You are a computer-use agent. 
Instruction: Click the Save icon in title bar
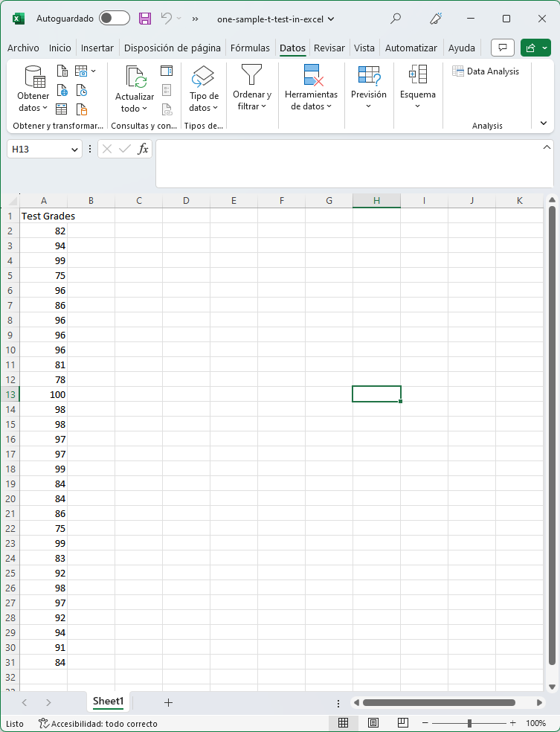(145, 19)
